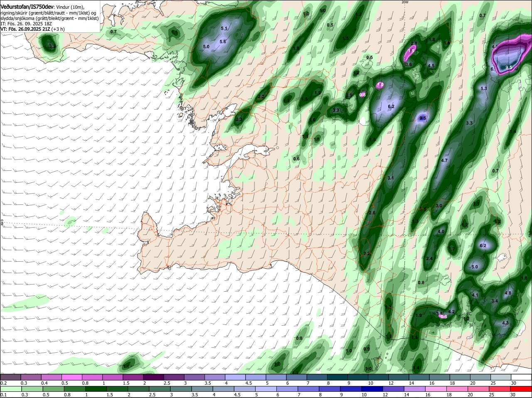The image size is (532, 398).
Task: Click the 5.3 rainfall label
Action: pos(484,88)
